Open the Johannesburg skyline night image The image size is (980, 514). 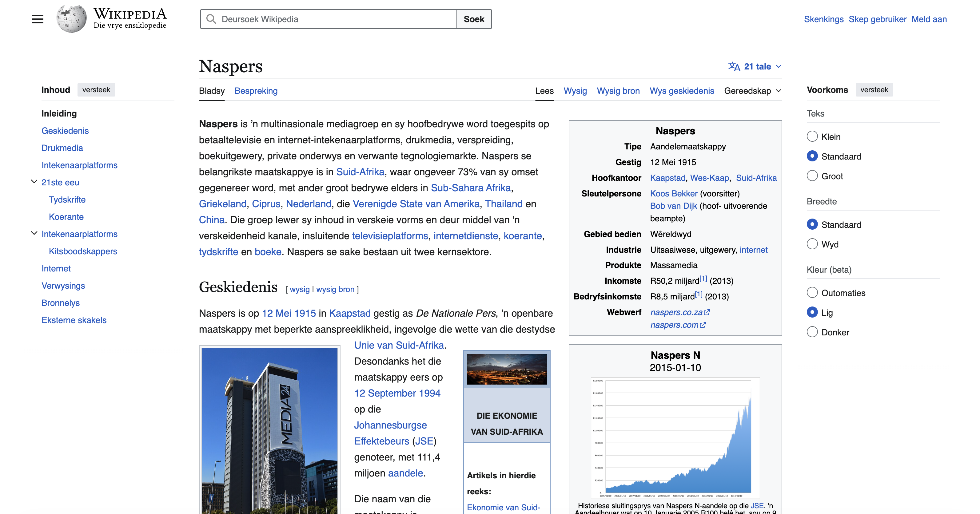click(x=507, y=369)
